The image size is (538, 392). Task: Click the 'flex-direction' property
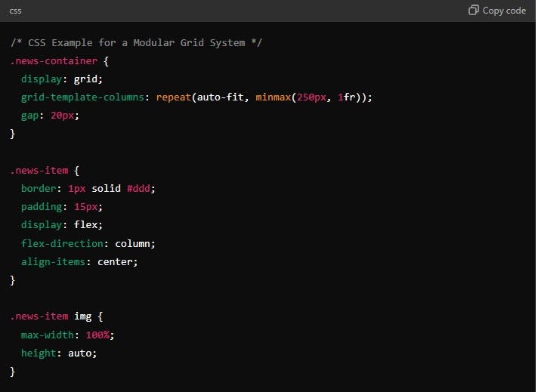62,243
